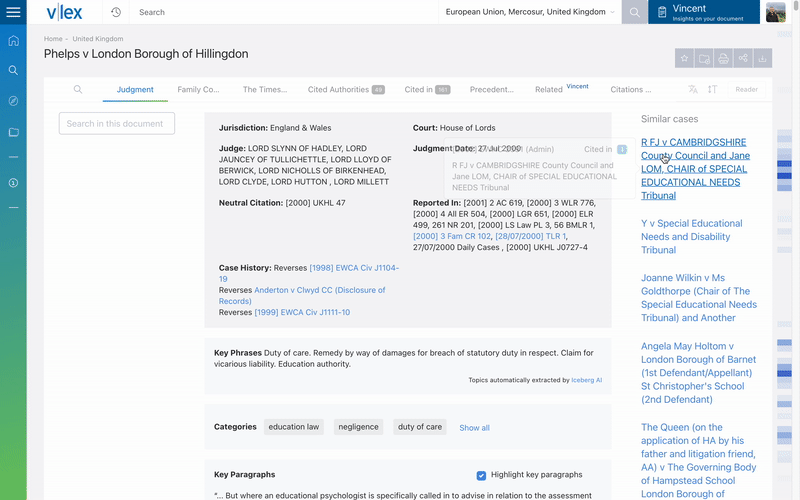Switch to the Judgment tab

(x=135, y=89)
